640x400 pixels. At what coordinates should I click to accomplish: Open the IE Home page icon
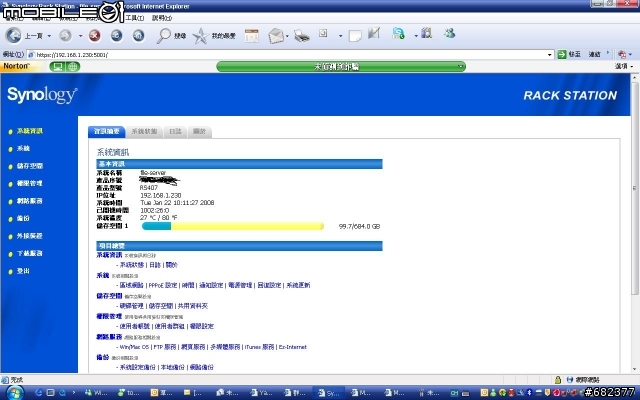pos(138,36)
